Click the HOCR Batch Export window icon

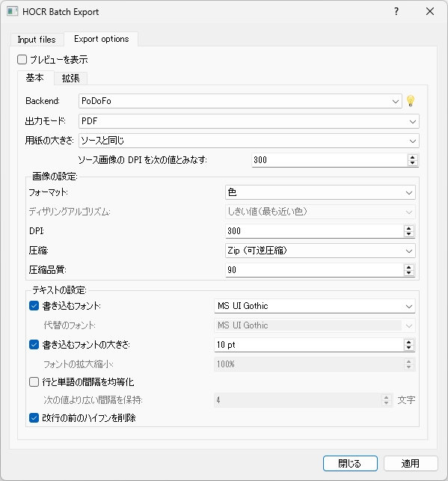(12, 12)
